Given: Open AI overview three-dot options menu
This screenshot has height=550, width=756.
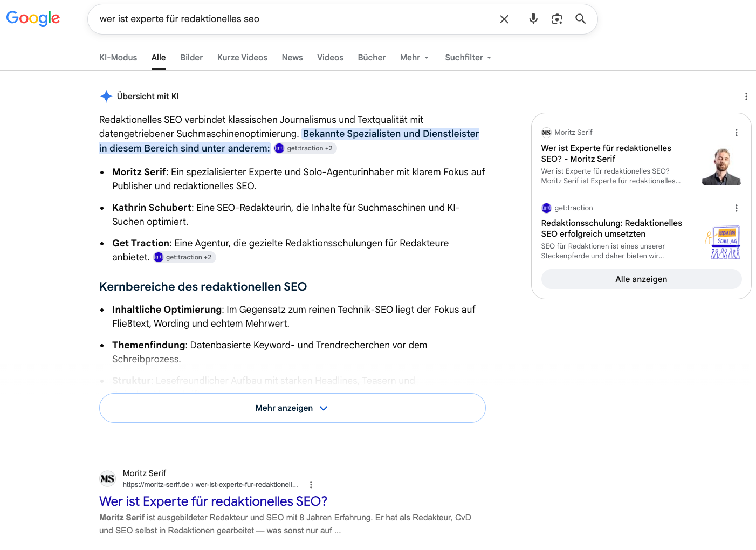Looking at the screenshot, I should click(746, 97).
